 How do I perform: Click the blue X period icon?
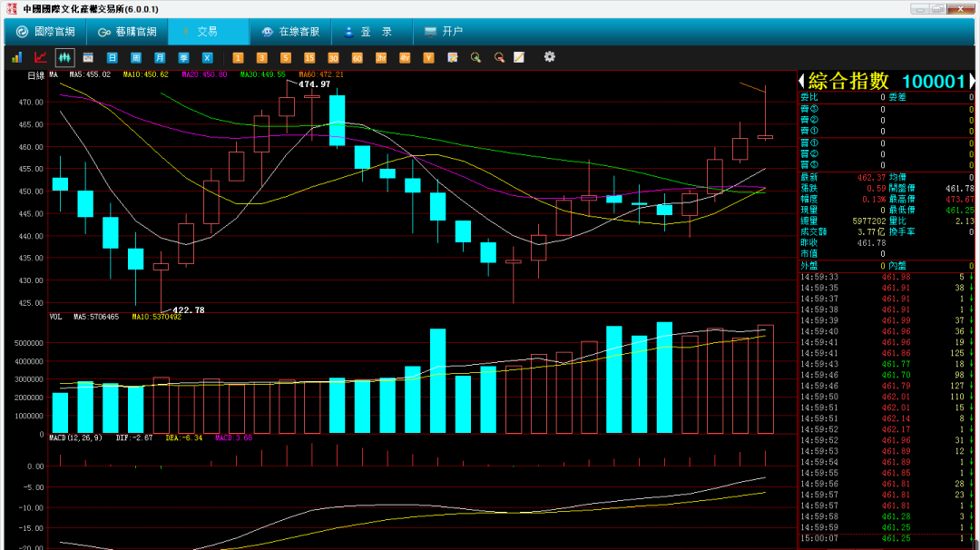tap(208, 57)
